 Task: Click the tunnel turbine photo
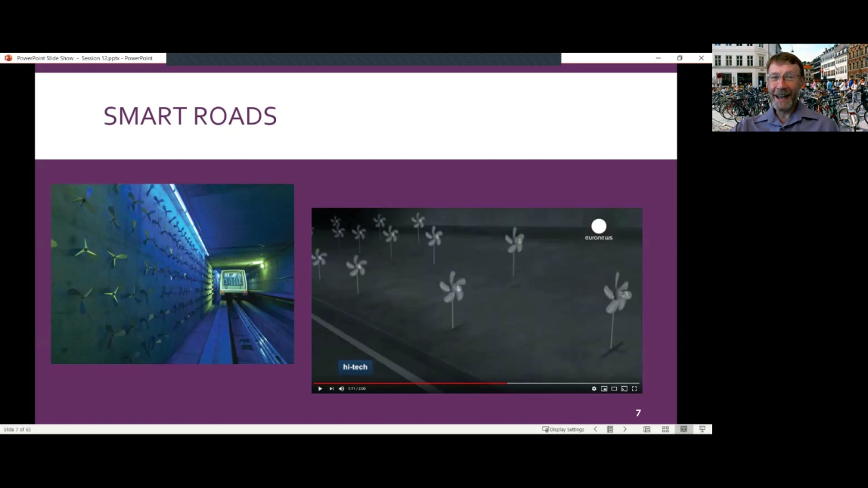[x=172, y=274]
